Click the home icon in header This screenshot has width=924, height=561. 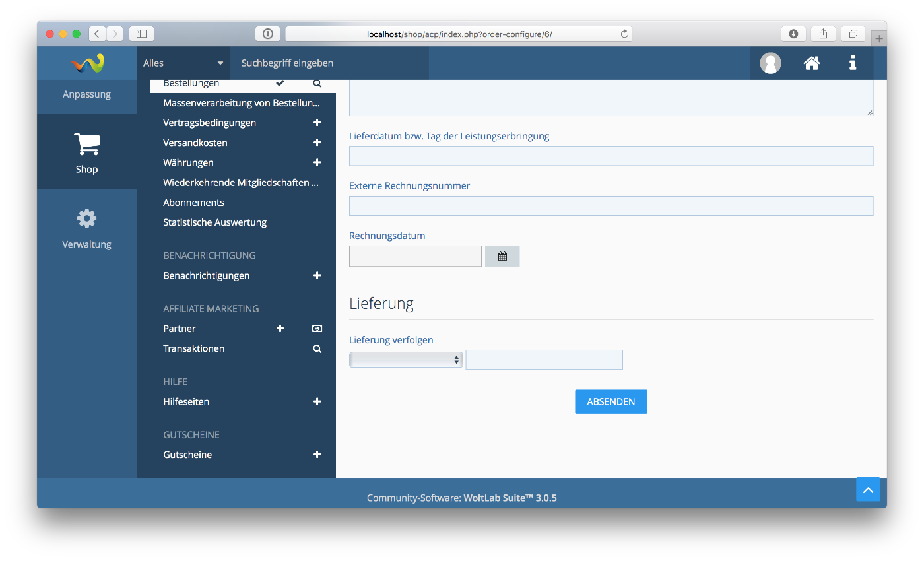pos(811,63)
